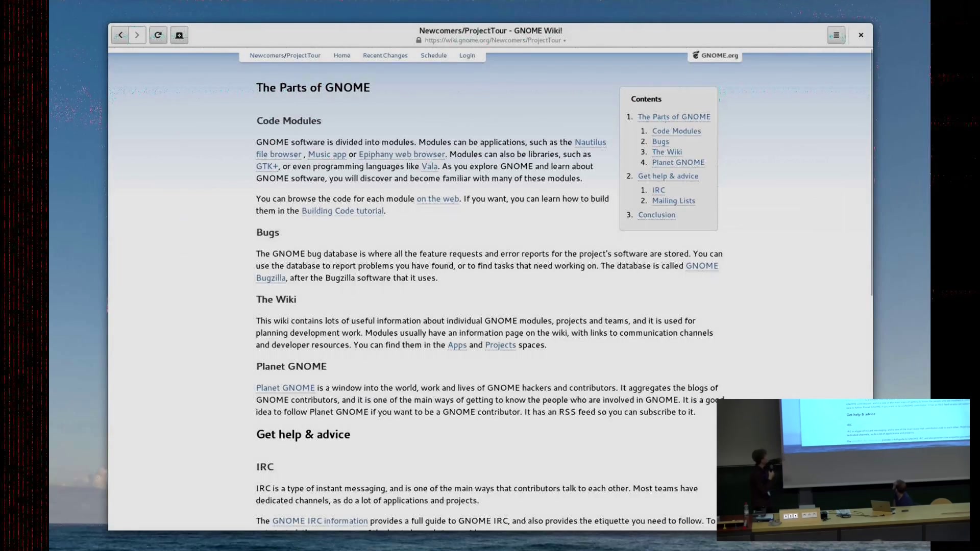The width and height of the screenshot is (980, 551).
Task: Open the Building Code tutorial link
Action: point(342,211)
